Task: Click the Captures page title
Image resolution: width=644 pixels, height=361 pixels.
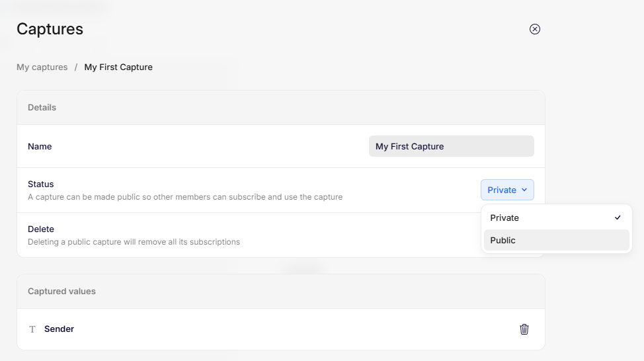Action: tap(50, 29)
